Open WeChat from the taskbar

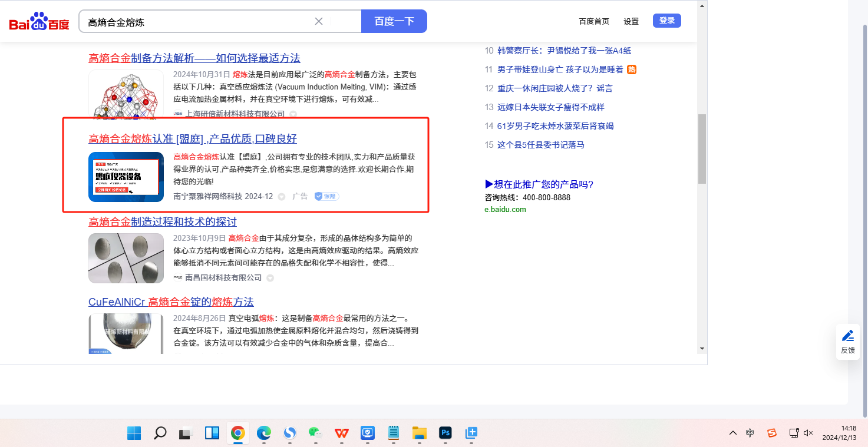(x=315, y=433)
